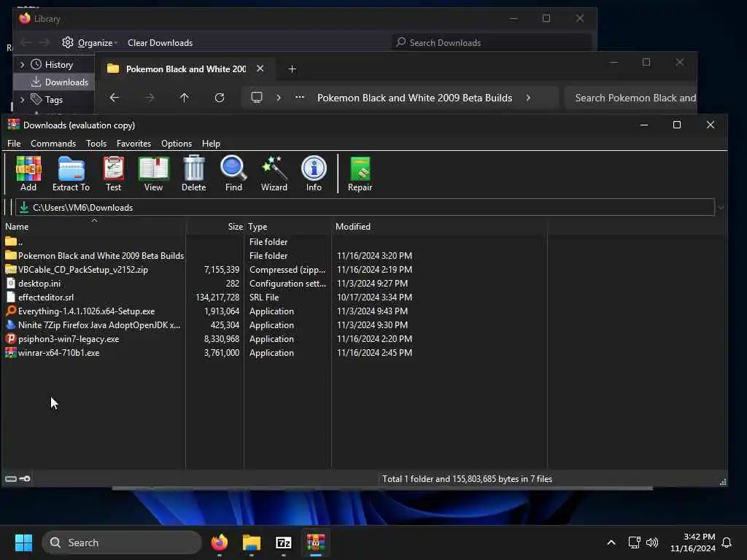Expand chevron after Pokemon breadcrumb in Explorer
This screenshot has width=747, height=560.
coord(528,98)
